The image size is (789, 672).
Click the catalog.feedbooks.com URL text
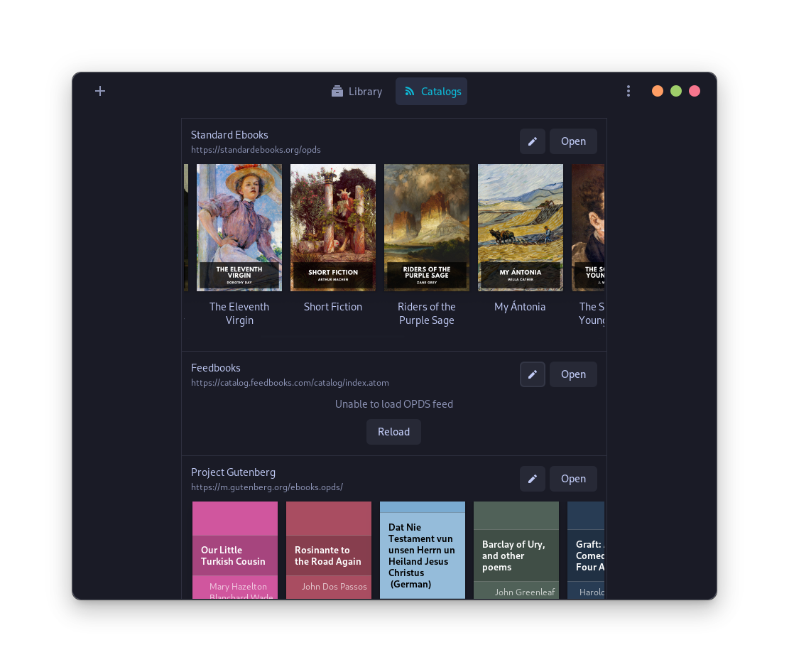coord(290,383)
